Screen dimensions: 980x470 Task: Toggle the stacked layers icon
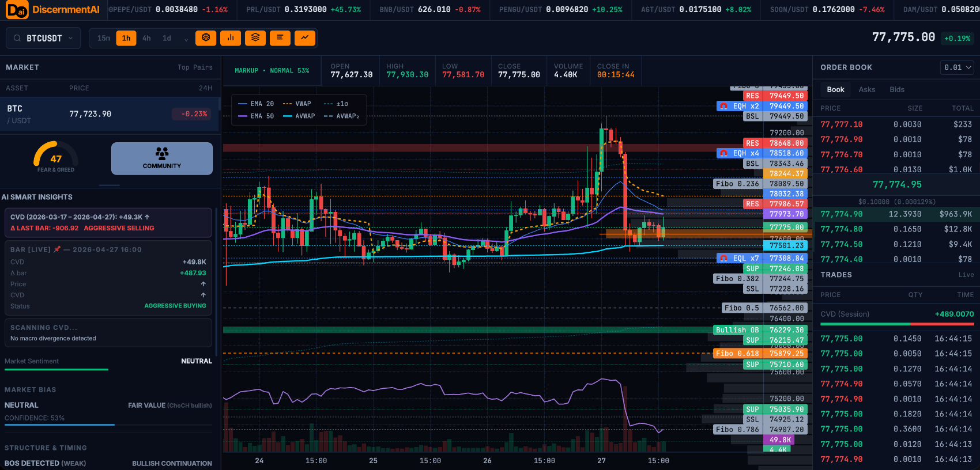[255, 38]
